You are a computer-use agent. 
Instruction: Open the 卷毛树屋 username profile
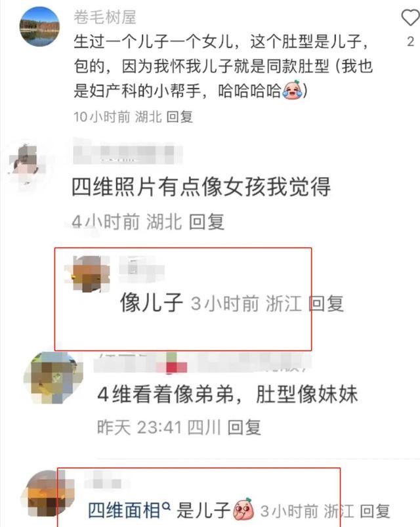105,17
